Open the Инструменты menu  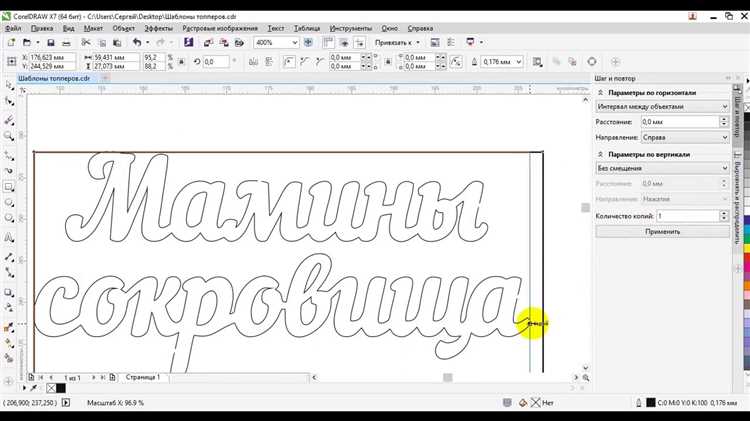(x=351, y=28)
